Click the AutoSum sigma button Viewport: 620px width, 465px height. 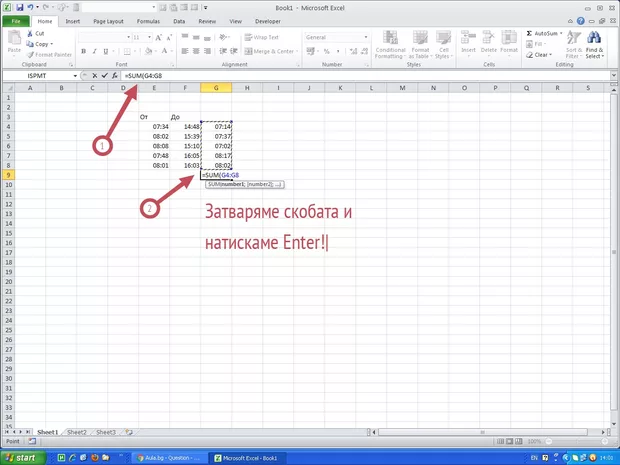542,34
